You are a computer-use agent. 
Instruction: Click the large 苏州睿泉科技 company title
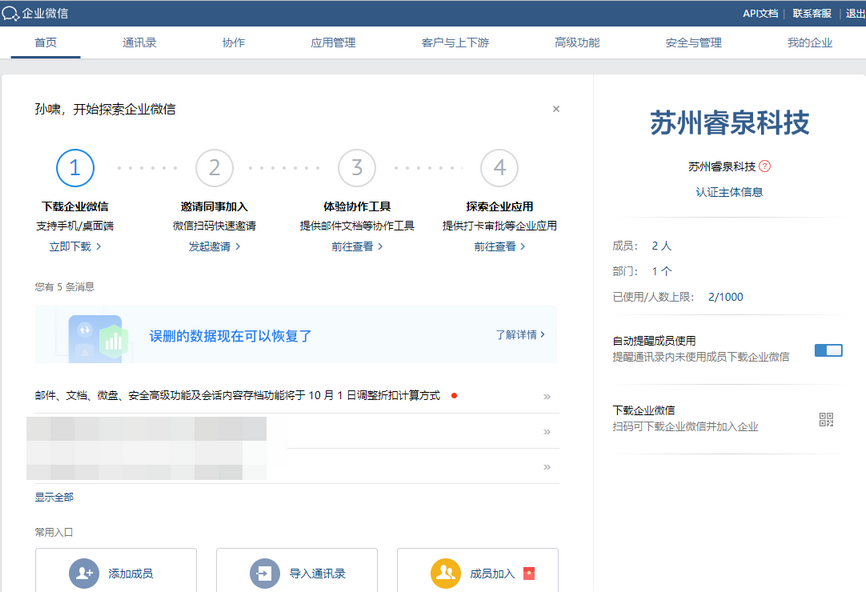[729, 123]
